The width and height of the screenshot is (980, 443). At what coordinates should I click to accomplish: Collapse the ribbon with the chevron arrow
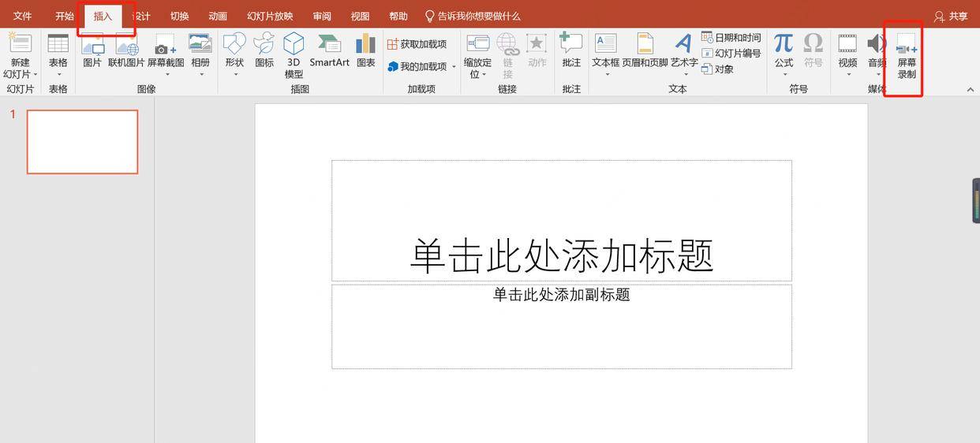[x=970, y=90]
